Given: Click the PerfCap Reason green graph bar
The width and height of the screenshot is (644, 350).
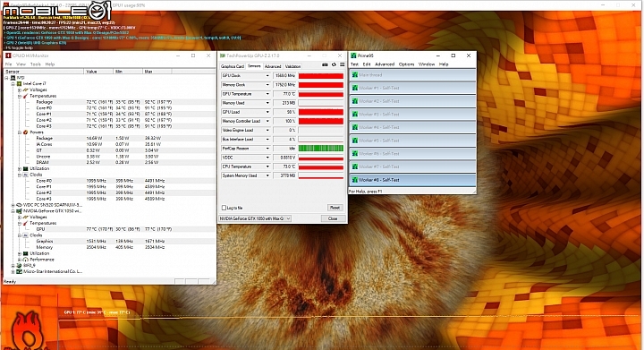Looking at the screenshot, I should coord(321,149).
